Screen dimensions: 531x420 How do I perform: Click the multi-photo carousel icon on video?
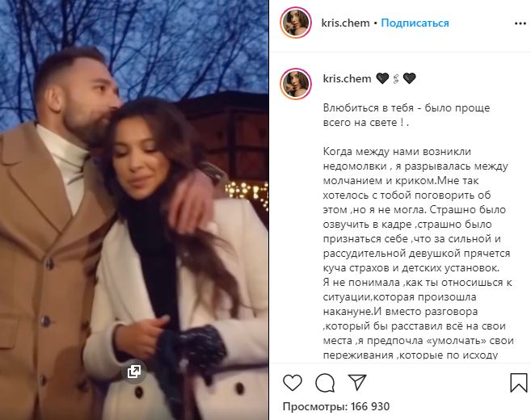tap(134, 372)
